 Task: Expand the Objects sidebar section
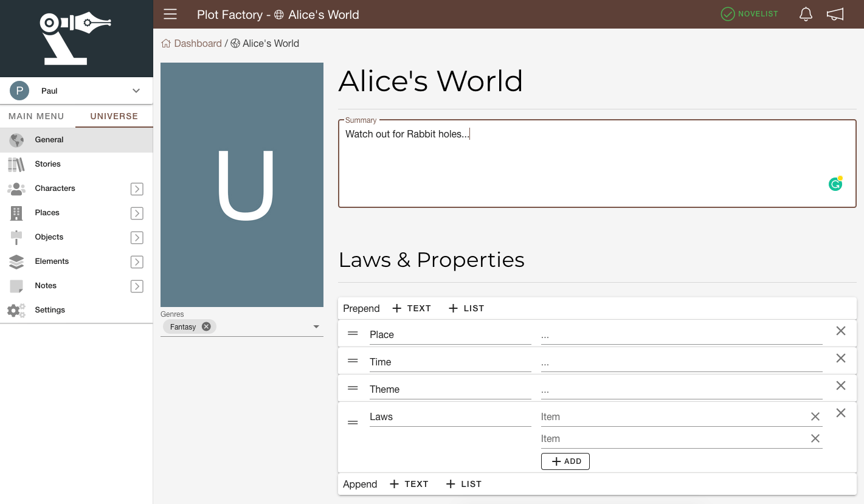coord(137,237)
